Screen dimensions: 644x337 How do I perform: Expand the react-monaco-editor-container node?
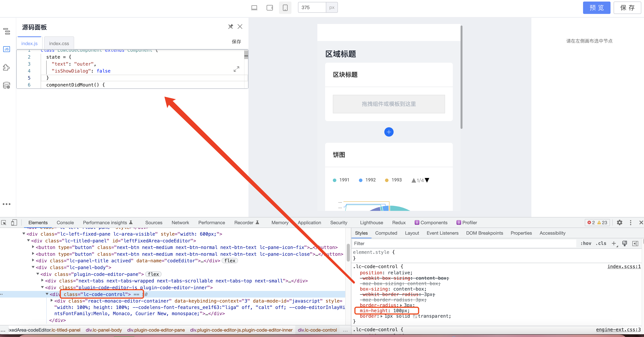[x=51, y=301]
